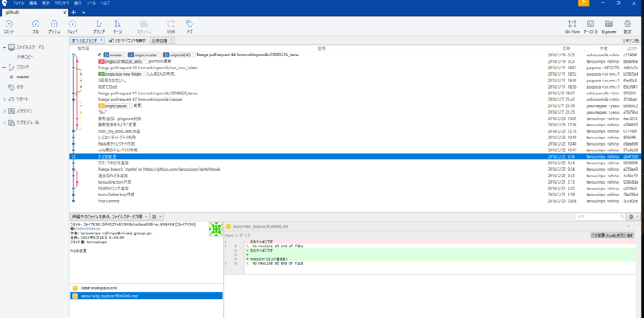Open the Date order (日時の順) dropdown

point(163,41)
